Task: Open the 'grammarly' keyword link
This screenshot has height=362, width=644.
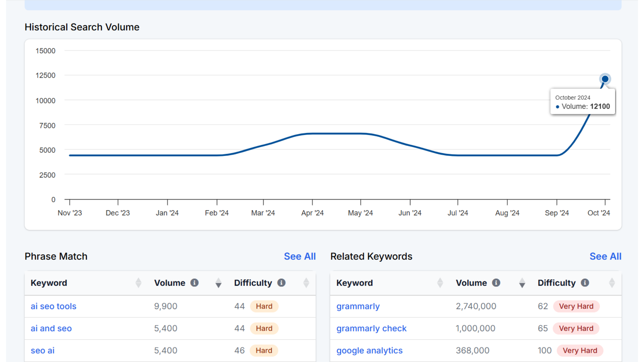Action: (x=358, y=306)
